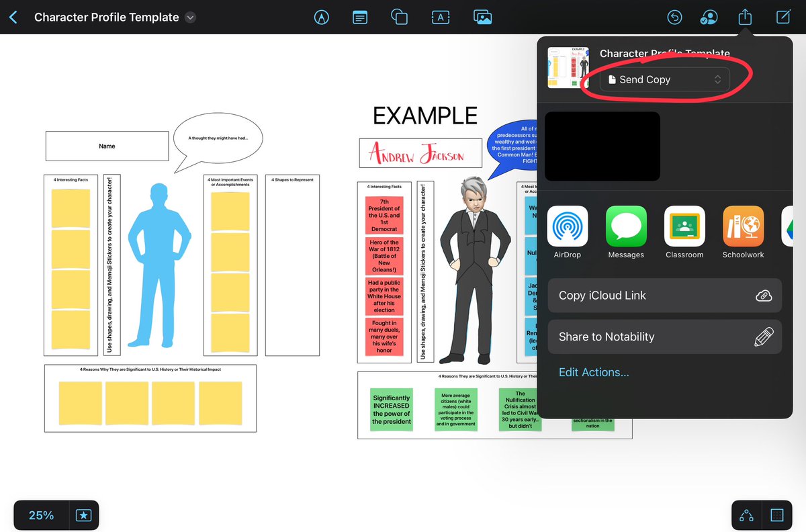Tap the undo arrow icon
The width and height of the screenshot is (806, 532).
(674, 17)
